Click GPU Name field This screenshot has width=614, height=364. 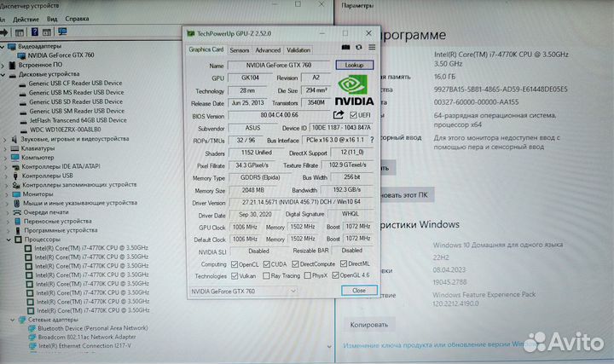pos(279,66)
